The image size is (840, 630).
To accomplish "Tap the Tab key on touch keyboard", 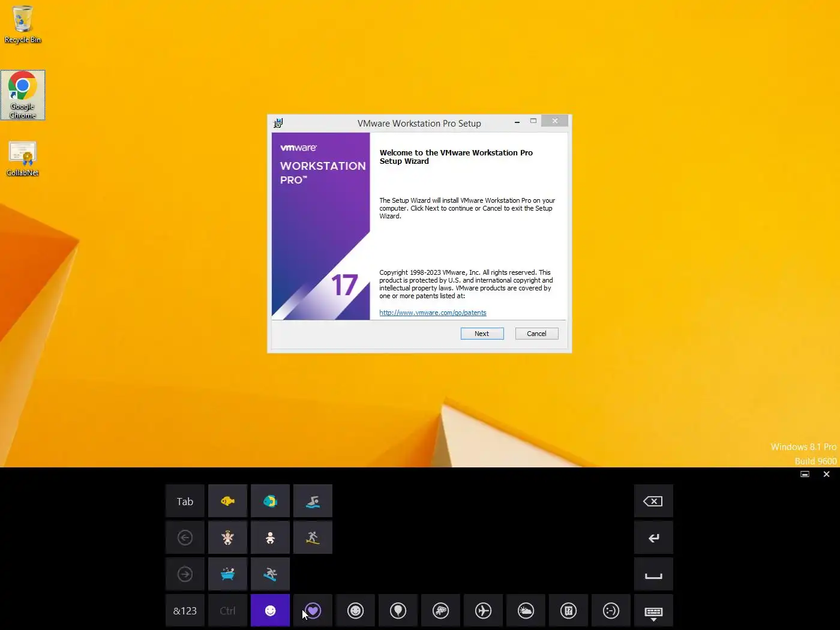I will tap(185, 501).
